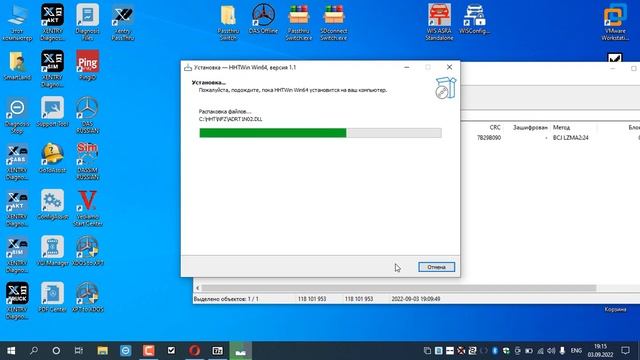Open Task View on taskbar
The width and height of the screenshot is (640, 360).
click(x=79, y=351)
